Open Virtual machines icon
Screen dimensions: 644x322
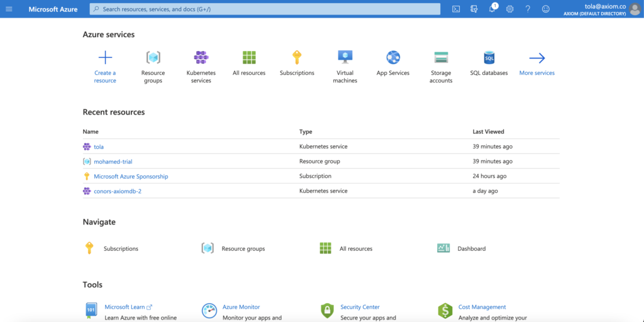[x=345, y=57]
